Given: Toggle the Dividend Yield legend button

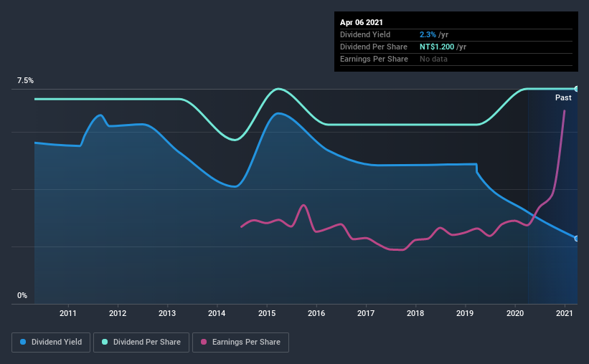Looking at the screenshot, I should pos(51,343).
